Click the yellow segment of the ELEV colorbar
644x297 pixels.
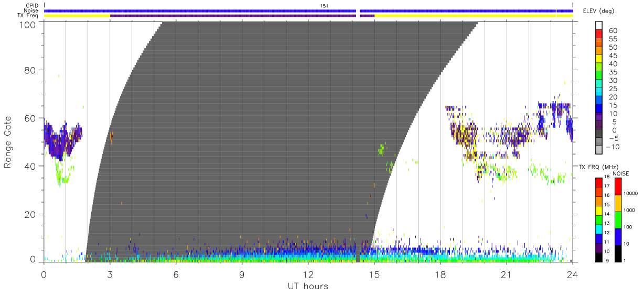[599, 59]
